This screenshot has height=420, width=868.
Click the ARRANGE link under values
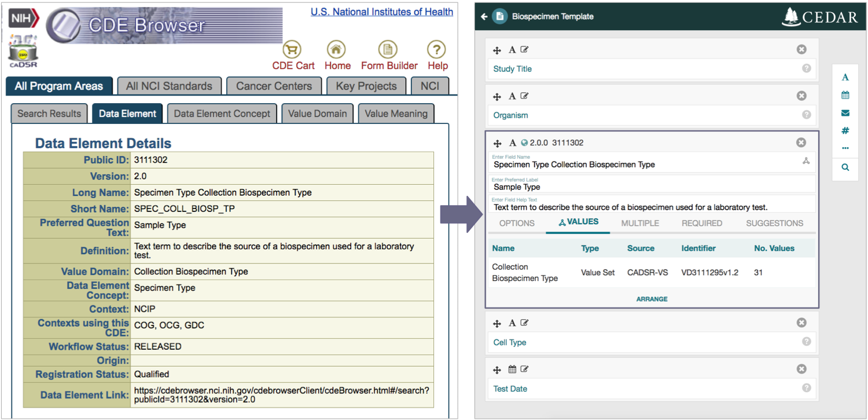(x=652, y=299)
